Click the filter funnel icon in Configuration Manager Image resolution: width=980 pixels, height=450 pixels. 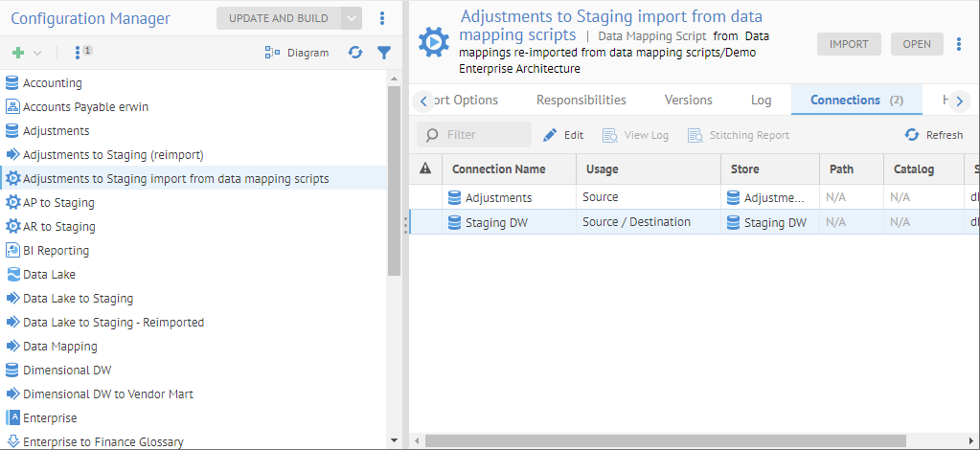[383, 53]
